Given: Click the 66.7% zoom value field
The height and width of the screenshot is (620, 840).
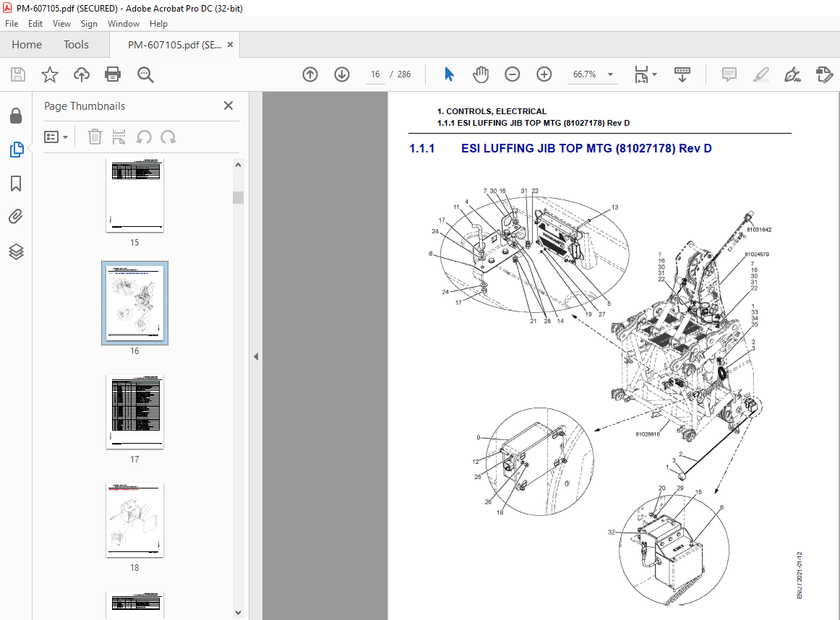Looking at the screenshot, I should click(585, 74).
